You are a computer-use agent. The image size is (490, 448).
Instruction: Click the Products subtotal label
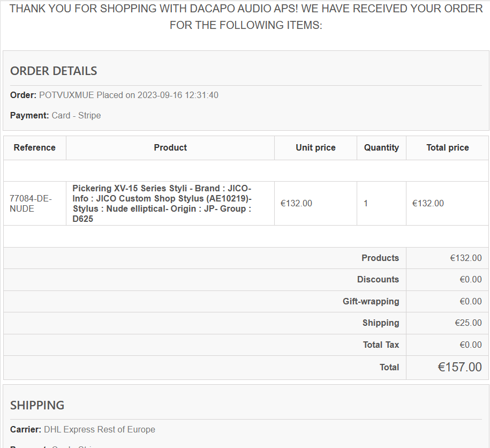click(x=380, y=258)
